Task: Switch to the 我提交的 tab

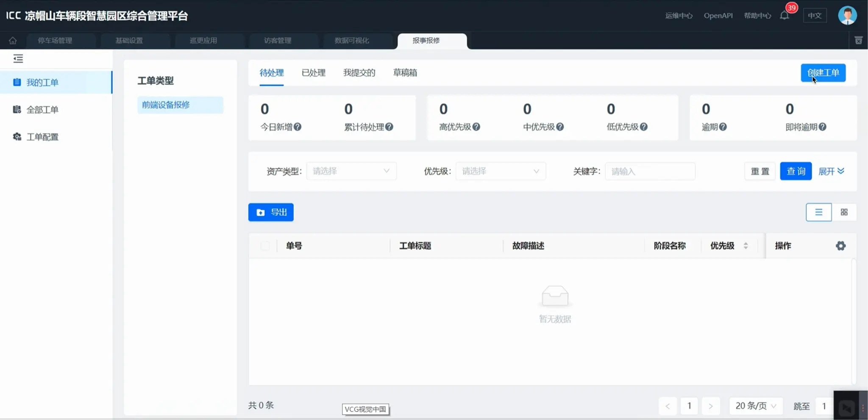Action: click(x=359, y=73)
